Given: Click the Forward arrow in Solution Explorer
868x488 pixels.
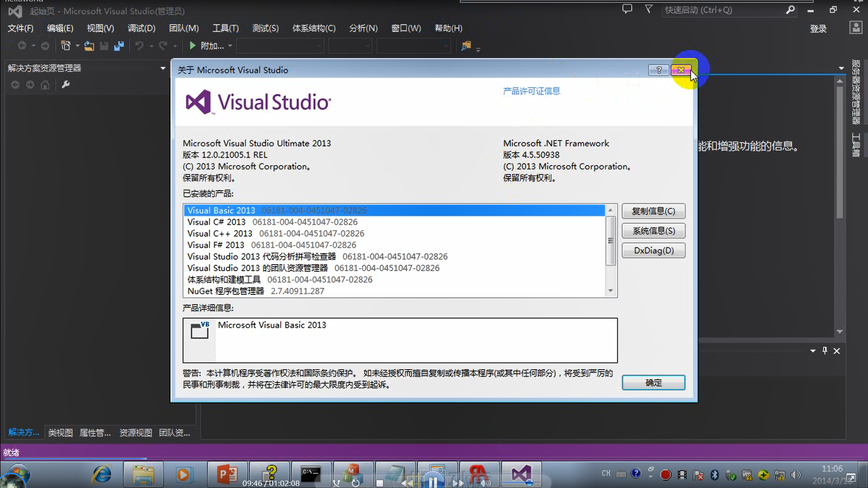Looking at the screenshot, I should pos(30,85).
